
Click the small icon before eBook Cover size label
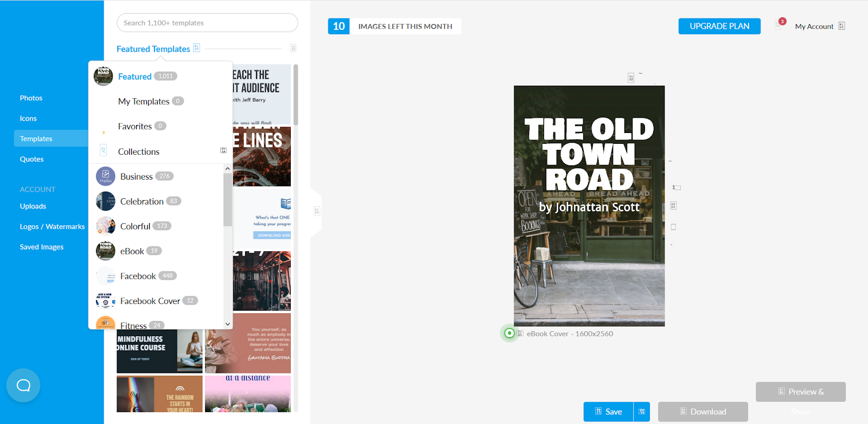coord(520,334)
